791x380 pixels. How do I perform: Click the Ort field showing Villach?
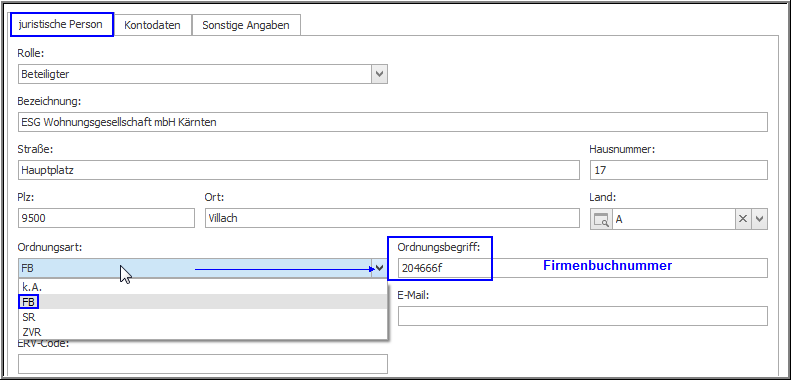(392, 218)
